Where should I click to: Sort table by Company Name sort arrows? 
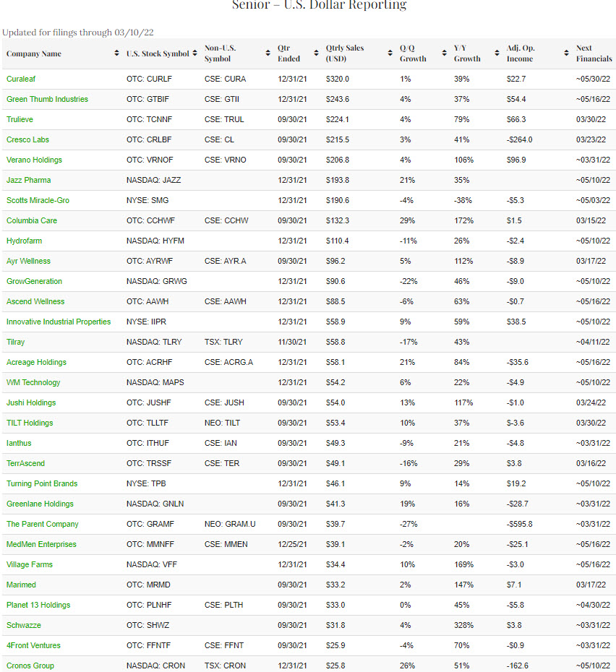[x=117, y=54]
